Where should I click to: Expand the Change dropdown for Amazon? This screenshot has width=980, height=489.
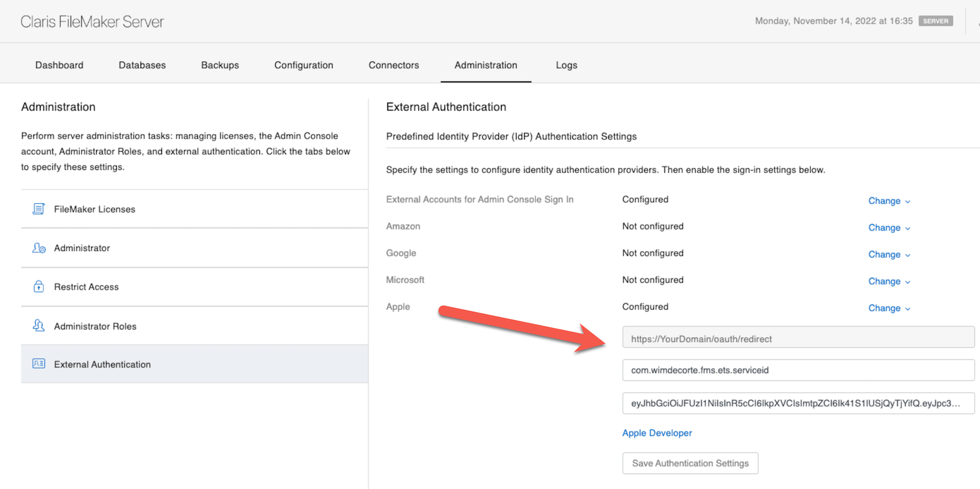pos(889,228)
